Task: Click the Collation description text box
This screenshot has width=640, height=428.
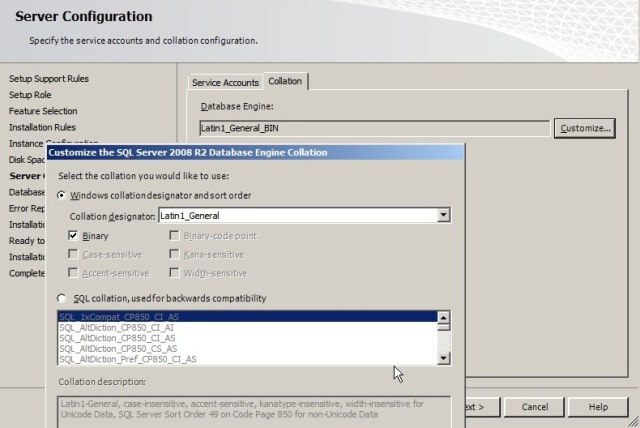Action: 254,412
